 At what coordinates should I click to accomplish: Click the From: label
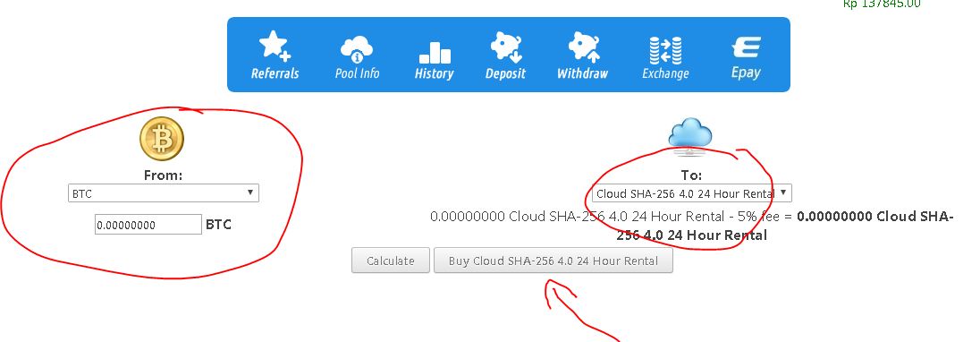click(163, 175)
